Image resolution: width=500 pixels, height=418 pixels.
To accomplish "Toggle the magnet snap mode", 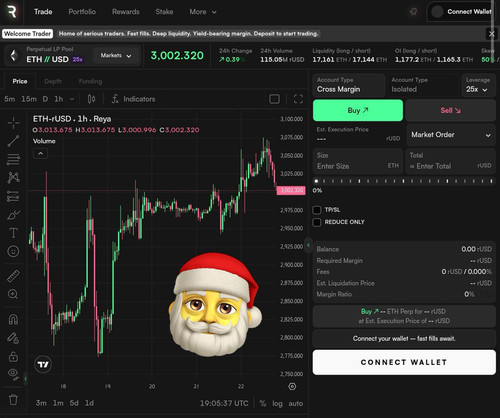I will (x=13, y=319).
